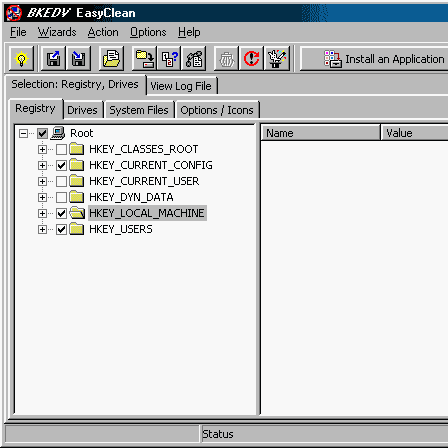Image resolution: width=448 pixels, height=448 pixels.
Task: Click the folder with drive arrow icon
Action: coord(145,59)
